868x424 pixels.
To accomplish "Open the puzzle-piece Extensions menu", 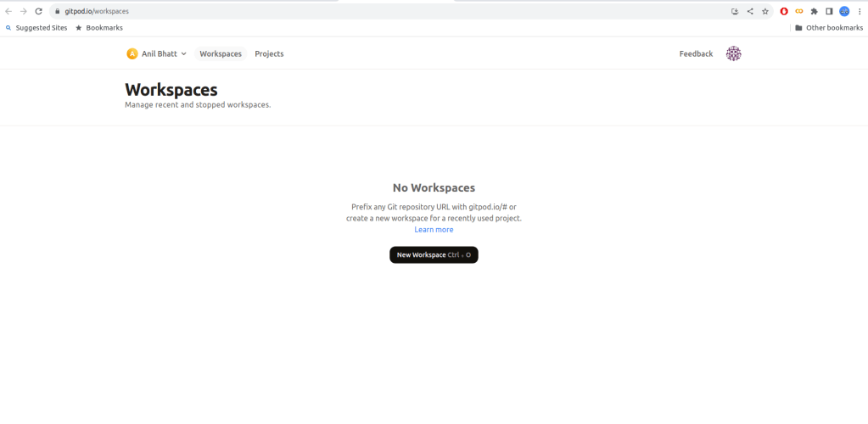I will [814, 11].
